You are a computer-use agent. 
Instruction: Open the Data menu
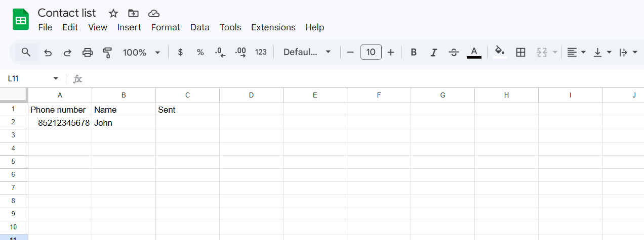[199, 27]
